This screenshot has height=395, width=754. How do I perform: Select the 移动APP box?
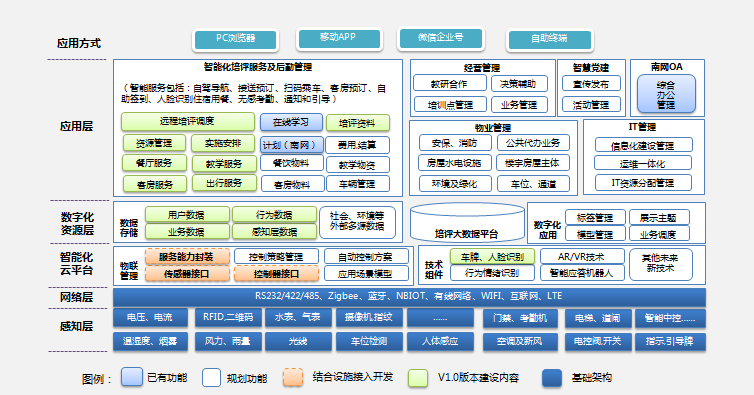tap(339, 39)
